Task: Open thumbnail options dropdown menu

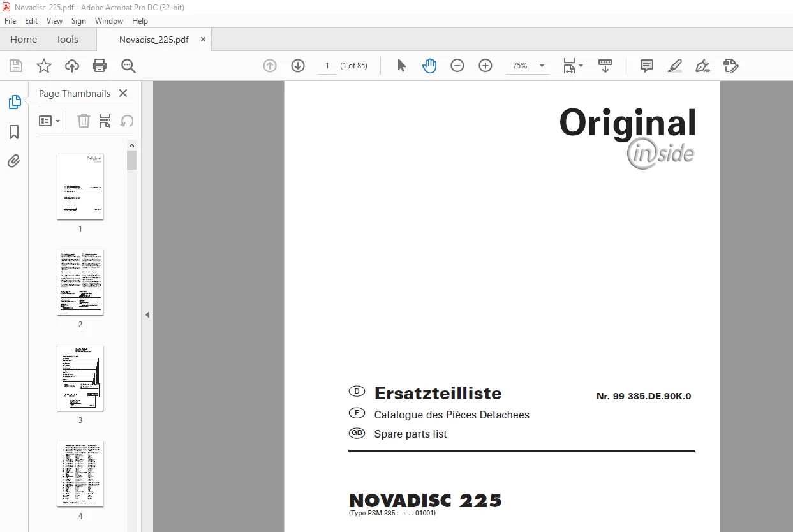Action: click(50, 121)
